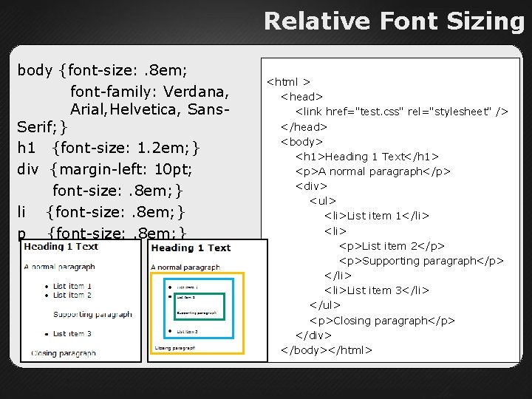Image resolution: width=532 pixels, height=399 pixels.
Task: Click the <h1>Heading 1 Text</h1> code line
Action: coord(367,157)
